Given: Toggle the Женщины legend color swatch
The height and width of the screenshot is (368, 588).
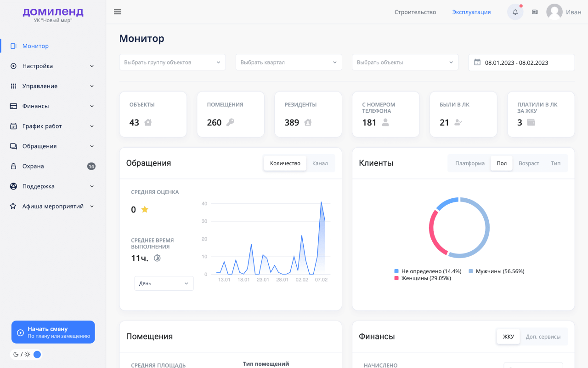Looking at the screenshot, I should [396, 278].
